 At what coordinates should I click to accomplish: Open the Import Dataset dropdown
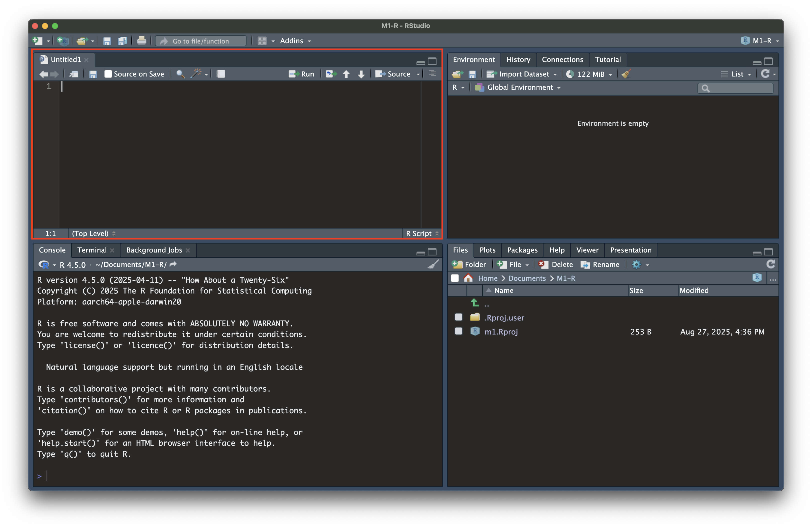coord(521,74)
